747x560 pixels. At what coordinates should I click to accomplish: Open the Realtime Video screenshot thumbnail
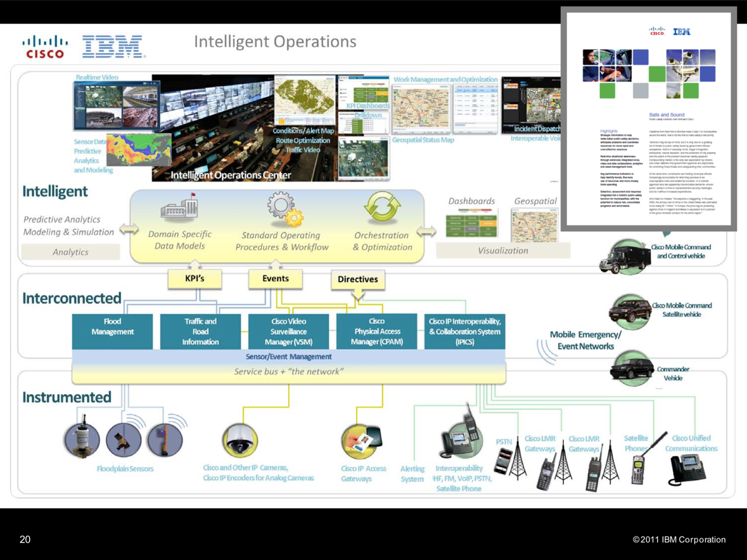coord(116,106)
